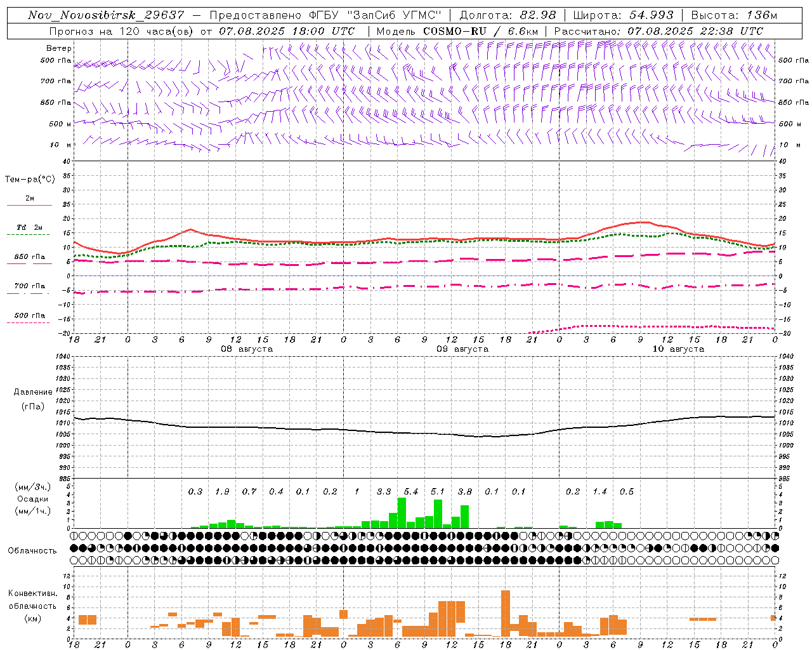This screenshot has width=812, height=650.
Task: Click the 'Ветер' wind panel label
Action: (x=59, y=48)
